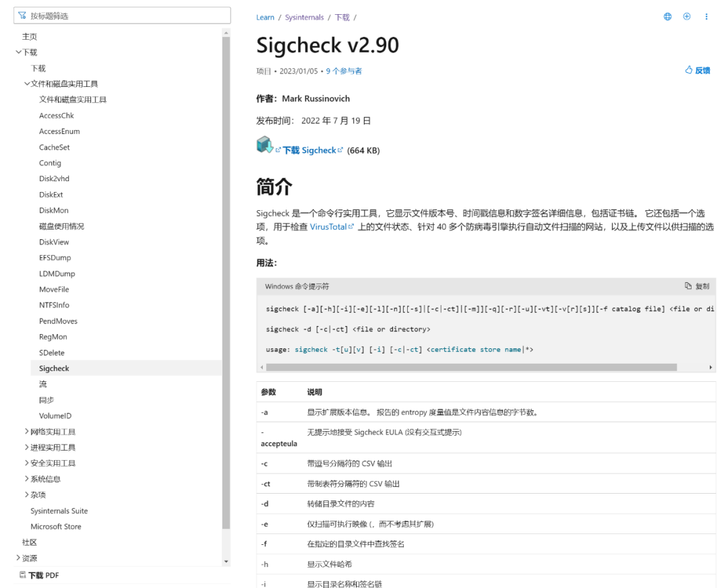Open DiskExt in the sidebar
This screenshot has width=728, height=588.
pyautogui.click(x=51, y=195)
